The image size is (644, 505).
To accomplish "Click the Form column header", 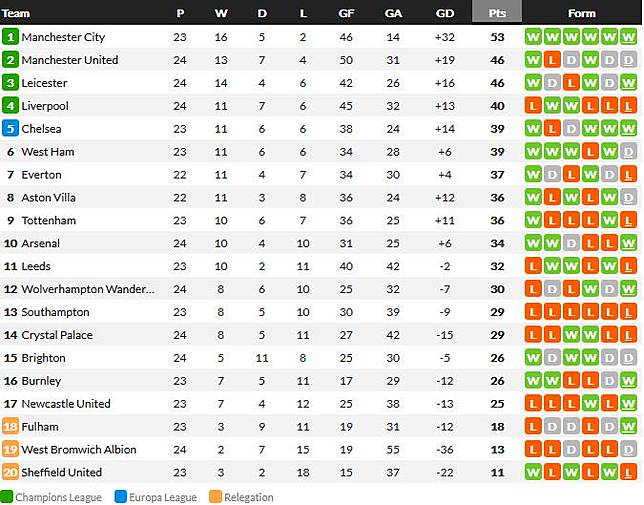I will click(x=581, y=13).
